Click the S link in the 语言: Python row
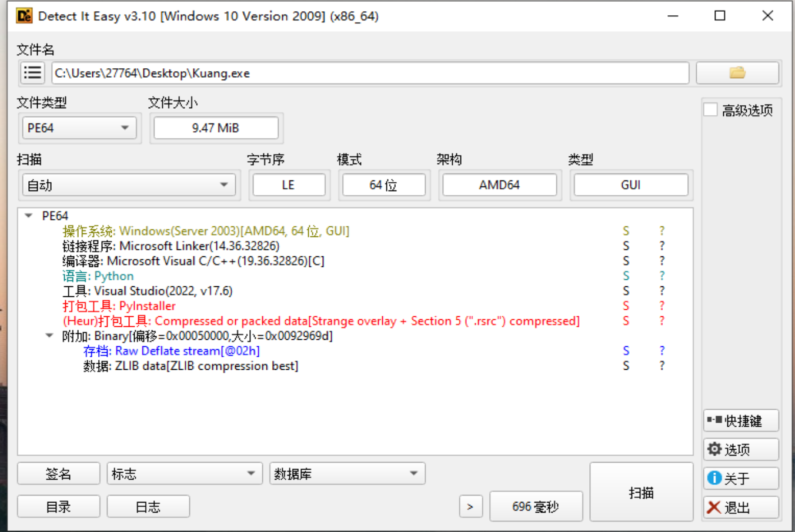795x532 pixels. pos(626,276)
